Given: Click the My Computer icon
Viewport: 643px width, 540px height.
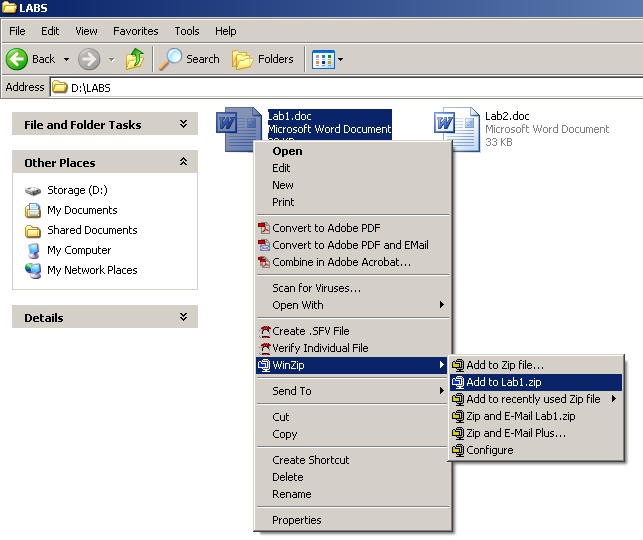Looking at the screenshot, I should click(x=33, y=251).
